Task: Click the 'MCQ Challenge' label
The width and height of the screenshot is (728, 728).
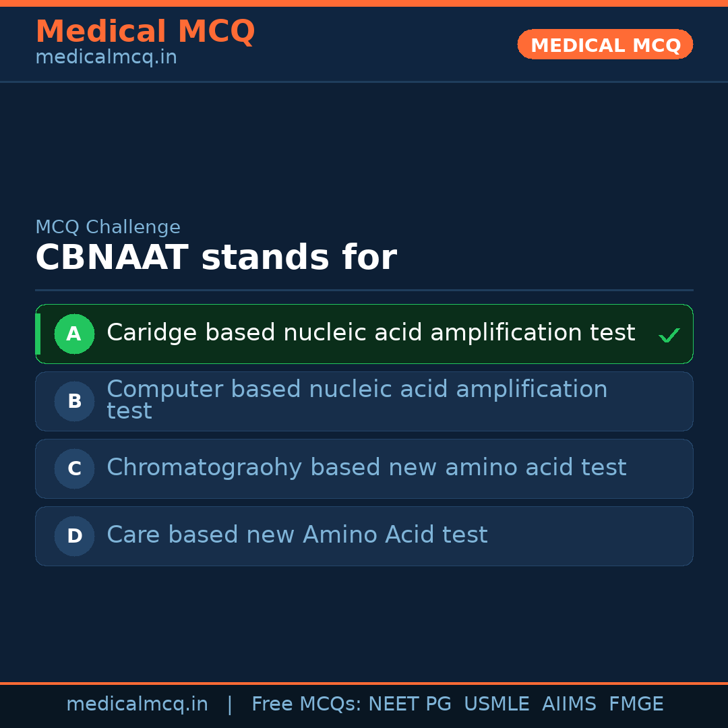Action: (x=108, y=227)
